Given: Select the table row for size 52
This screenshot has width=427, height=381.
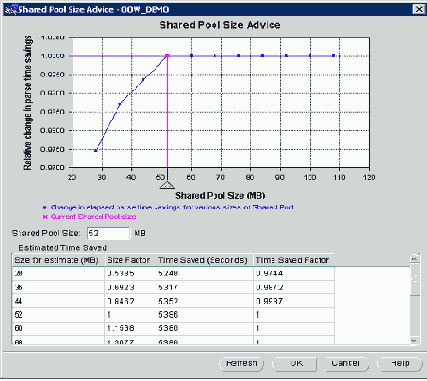Looking at the screenshot, I should [173, 315].
